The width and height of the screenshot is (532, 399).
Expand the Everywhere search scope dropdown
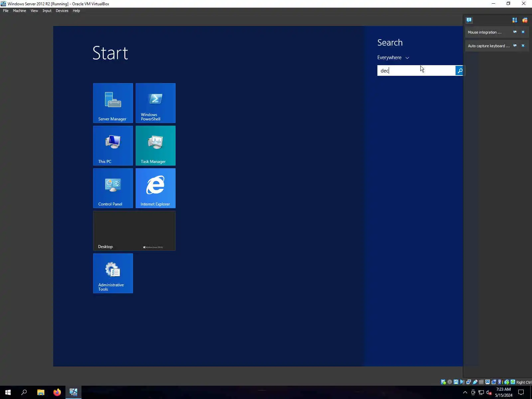[x=393, y=58]
